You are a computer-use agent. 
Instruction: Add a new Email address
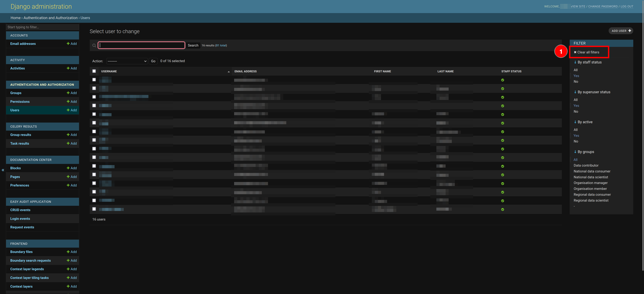coord(72,44)
